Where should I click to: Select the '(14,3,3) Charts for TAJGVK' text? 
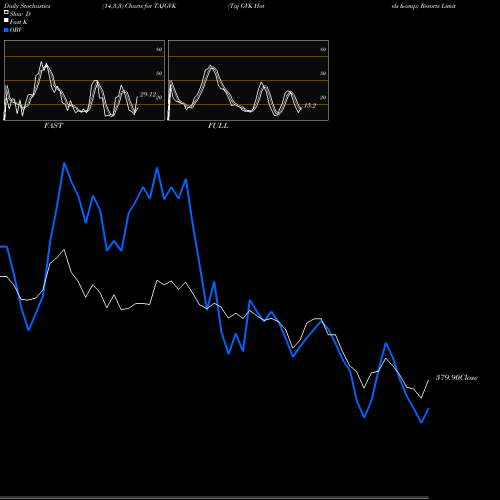click(139, 6)
